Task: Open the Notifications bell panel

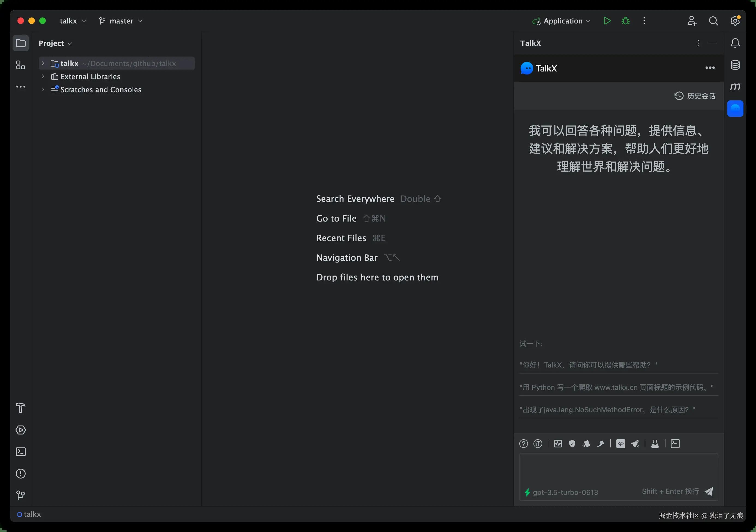Action: click(x=735, y=43)
